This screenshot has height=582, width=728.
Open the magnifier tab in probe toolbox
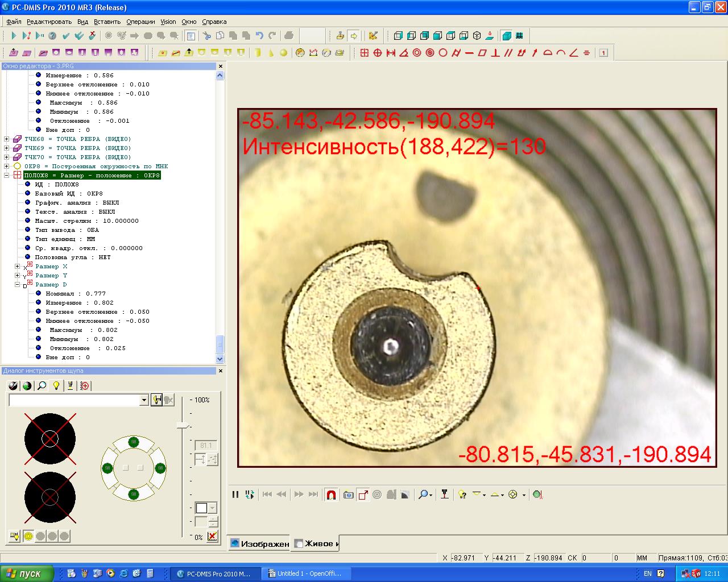tap(42, 386)
